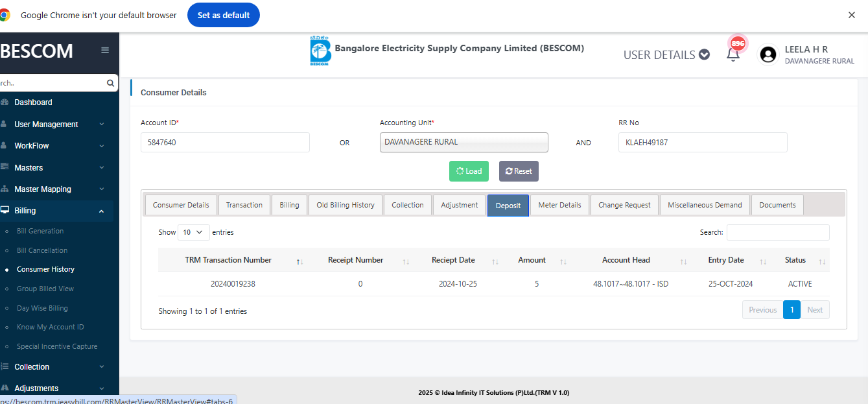Image resolution: width=868 pixels, height=404 pixels.
Task: Click the Previous pagination button
Action: tap(763, 310)
